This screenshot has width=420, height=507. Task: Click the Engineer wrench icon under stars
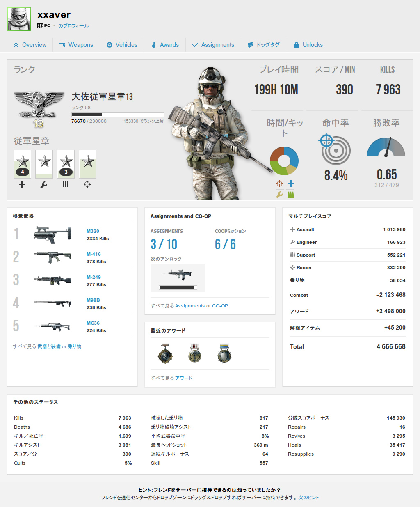pyautogui.click(x=44, y=185)
